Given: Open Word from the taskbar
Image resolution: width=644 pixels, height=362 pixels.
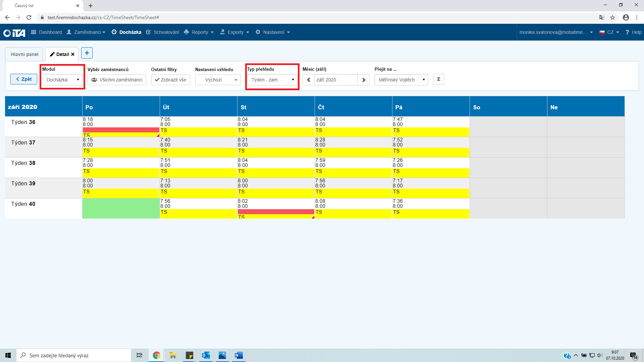Looking at the screenshot, I should pyautogui.click(x=238, y=355).
